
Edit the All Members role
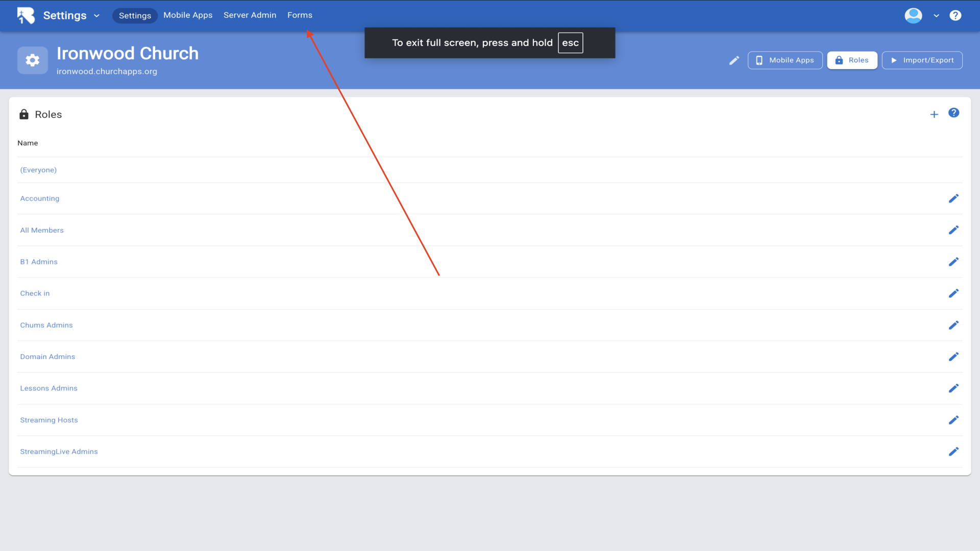953,230
